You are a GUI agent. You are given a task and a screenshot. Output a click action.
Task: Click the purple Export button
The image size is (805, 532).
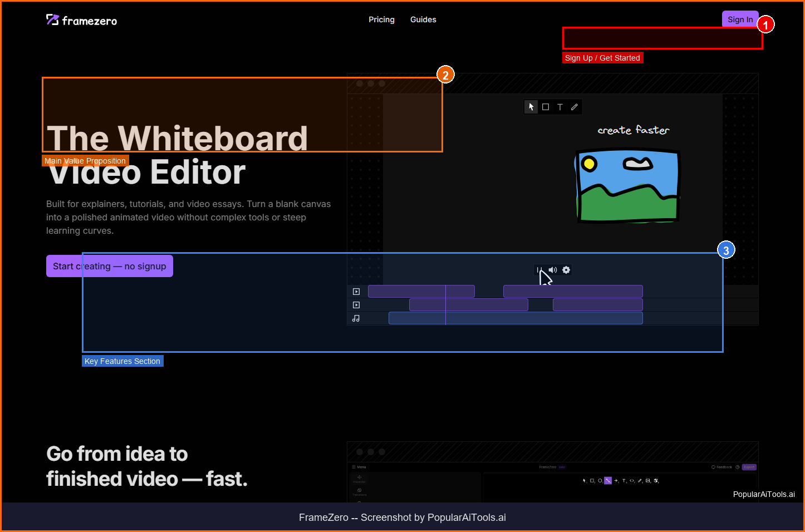tap(749, 467)
